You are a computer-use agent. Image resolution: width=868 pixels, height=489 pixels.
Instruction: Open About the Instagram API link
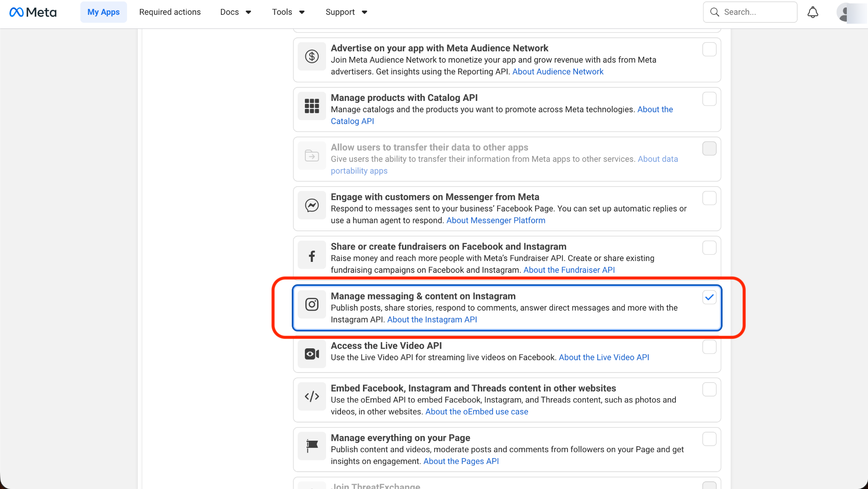coord(432,320)
